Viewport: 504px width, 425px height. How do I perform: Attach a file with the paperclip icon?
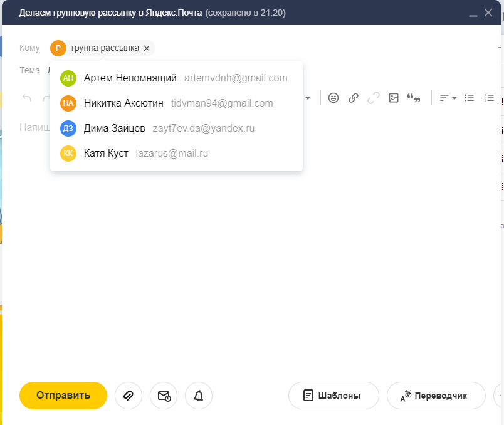point(129,396)
